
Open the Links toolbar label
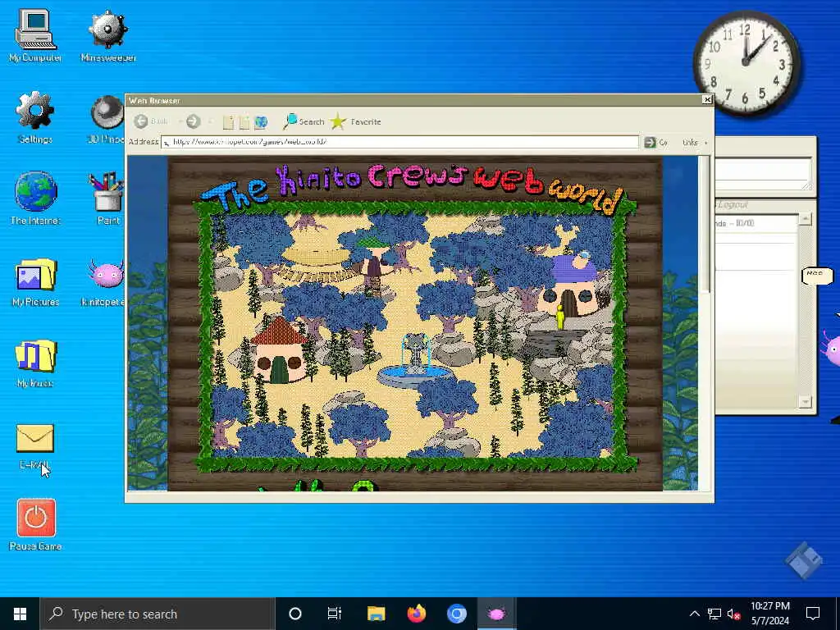[690, 143]
